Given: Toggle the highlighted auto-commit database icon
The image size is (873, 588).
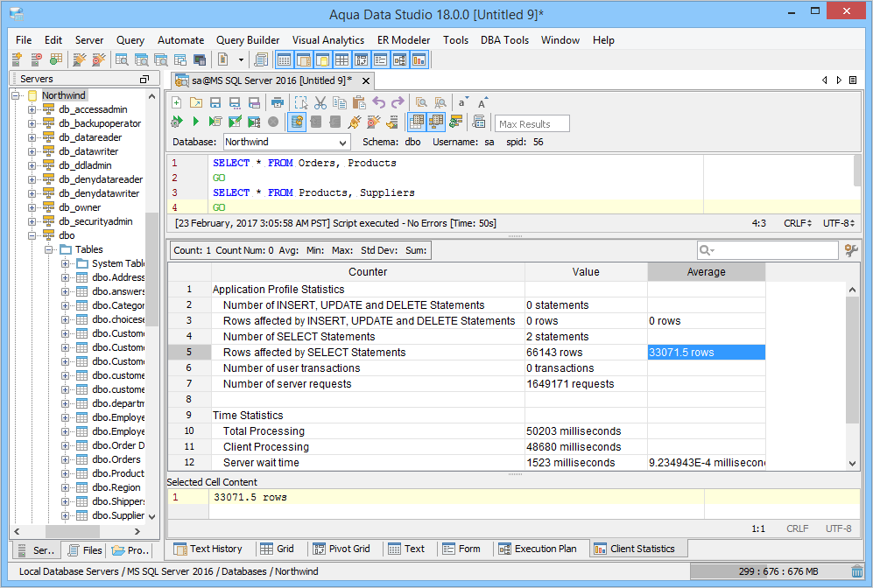Looking at the screenshot, I should tap(297, 122).
